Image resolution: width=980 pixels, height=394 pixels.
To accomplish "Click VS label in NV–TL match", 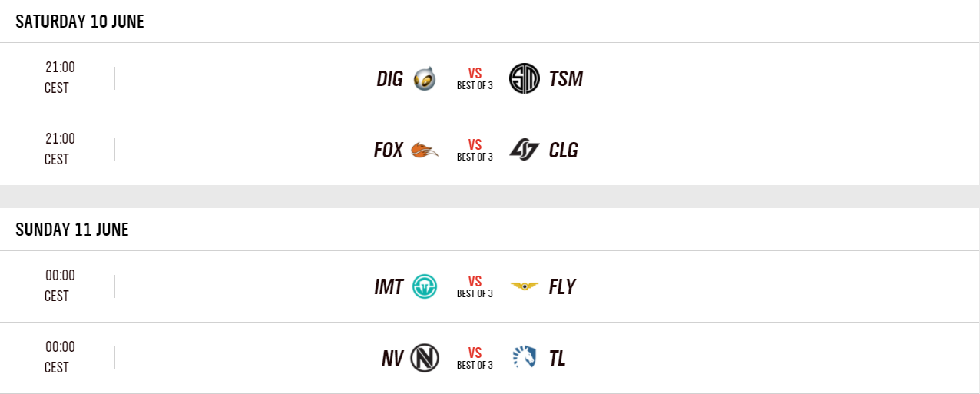I will click(x=475, y=353).
